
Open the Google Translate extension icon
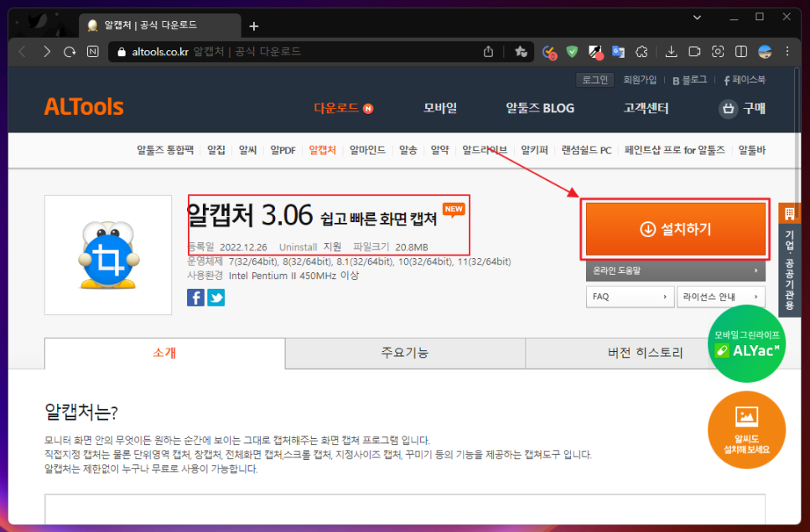(618, 52)
